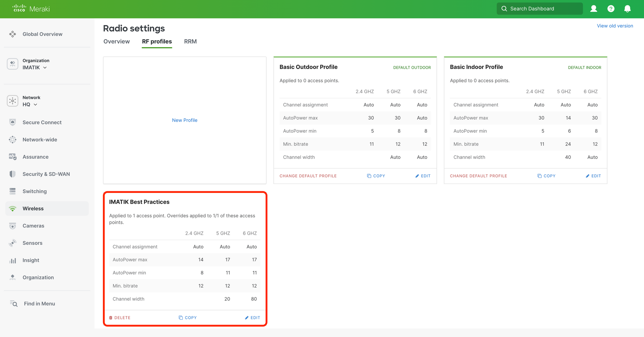644x337 pixels.
Task: Click the Search Dashboard field
Action: [x=539, y=9]
